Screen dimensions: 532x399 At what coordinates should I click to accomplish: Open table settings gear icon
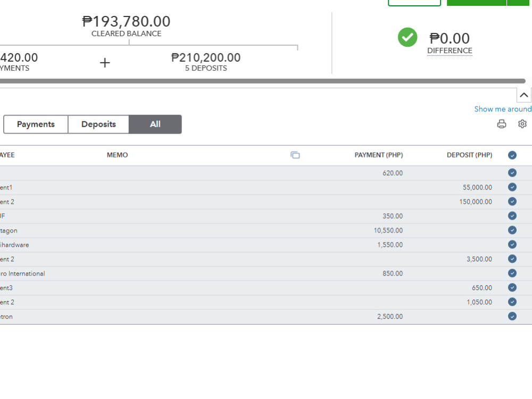[x=522, y=124]
